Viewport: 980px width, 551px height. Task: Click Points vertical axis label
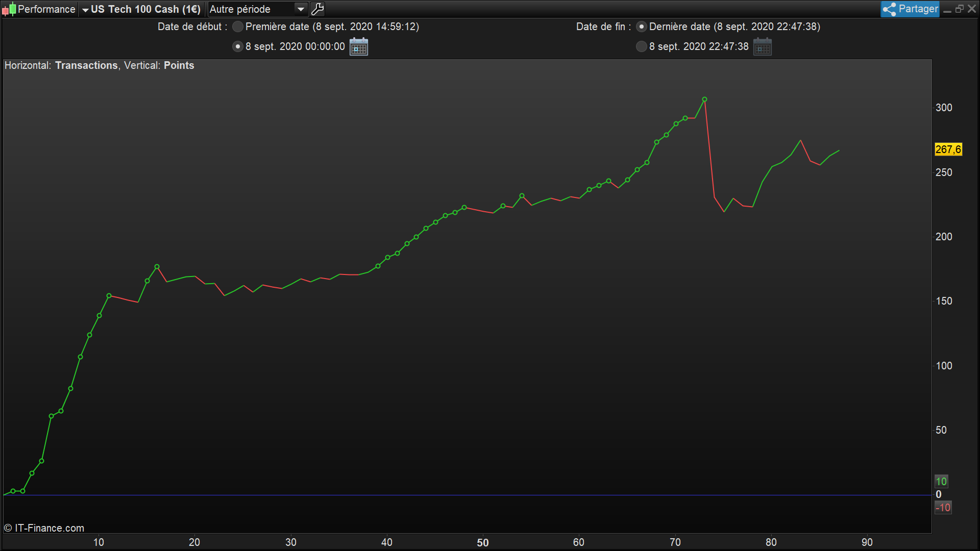pyautogui.click(x=179, y=65)
